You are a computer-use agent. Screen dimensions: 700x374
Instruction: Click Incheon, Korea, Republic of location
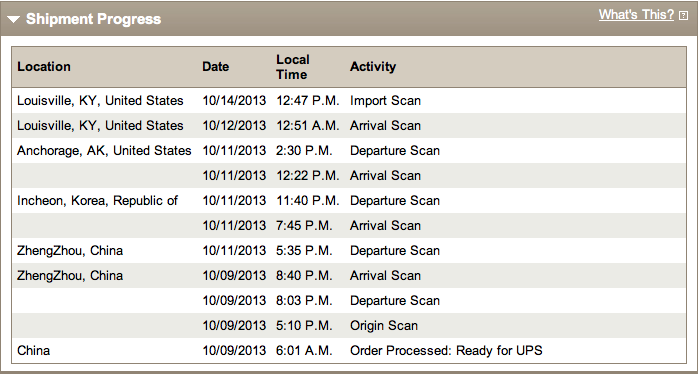click(97, 201)
